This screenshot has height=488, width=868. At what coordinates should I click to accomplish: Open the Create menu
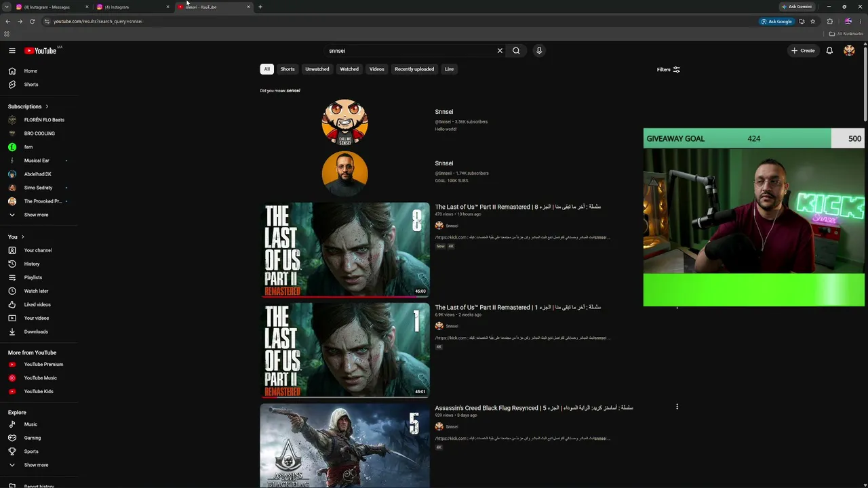coord(803,51)
